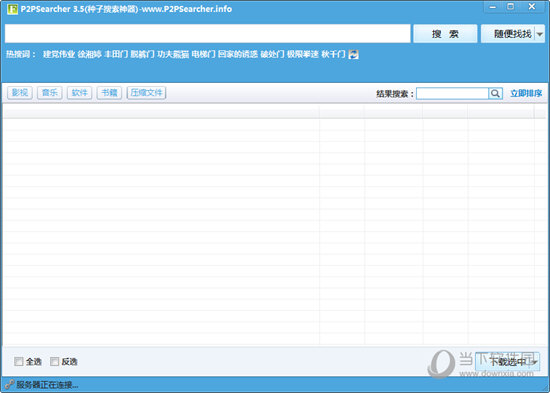Click the magnifier icon in result search
Viewport: 550px width, 393px height.
495,93
